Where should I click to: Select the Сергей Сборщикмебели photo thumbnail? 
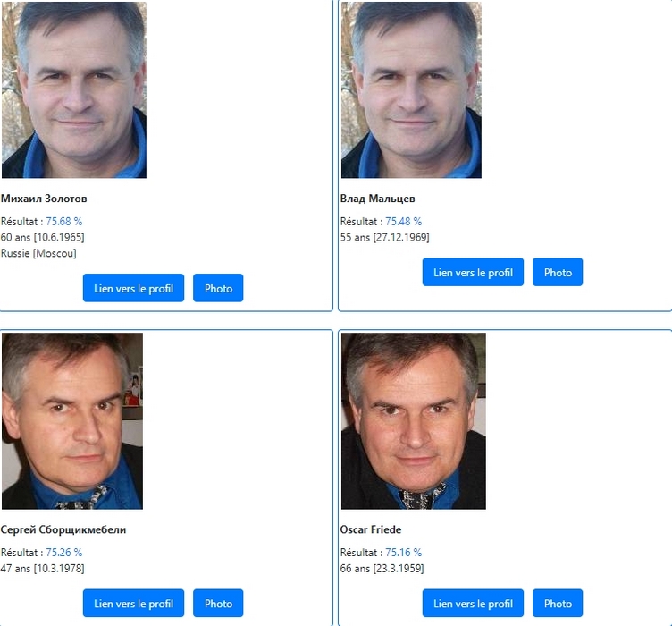click(x=72, y=421)
